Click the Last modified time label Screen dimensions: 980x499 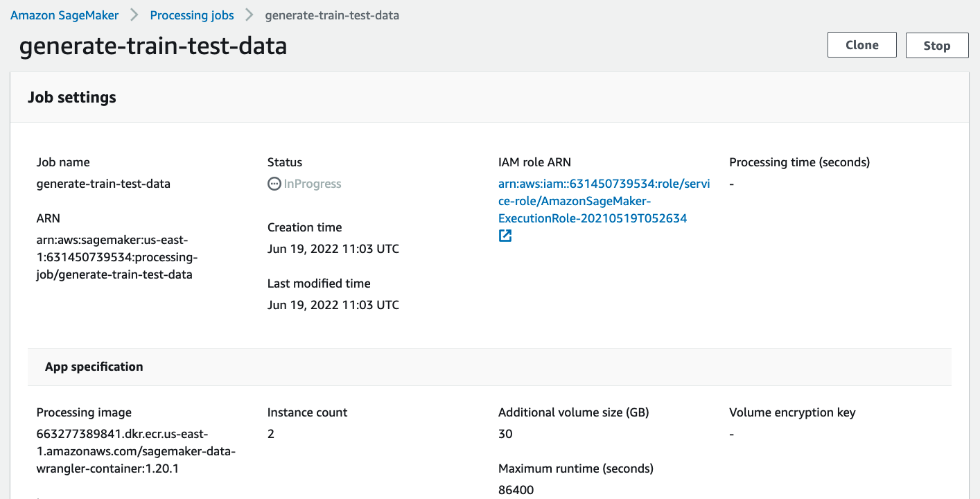[x=319, y=283]
